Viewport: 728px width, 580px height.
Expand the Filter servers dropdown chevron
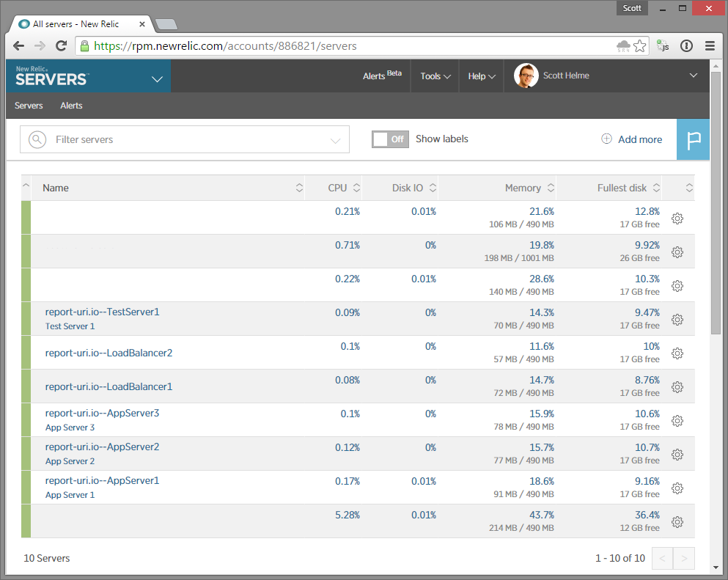click(x=335, y=141)
